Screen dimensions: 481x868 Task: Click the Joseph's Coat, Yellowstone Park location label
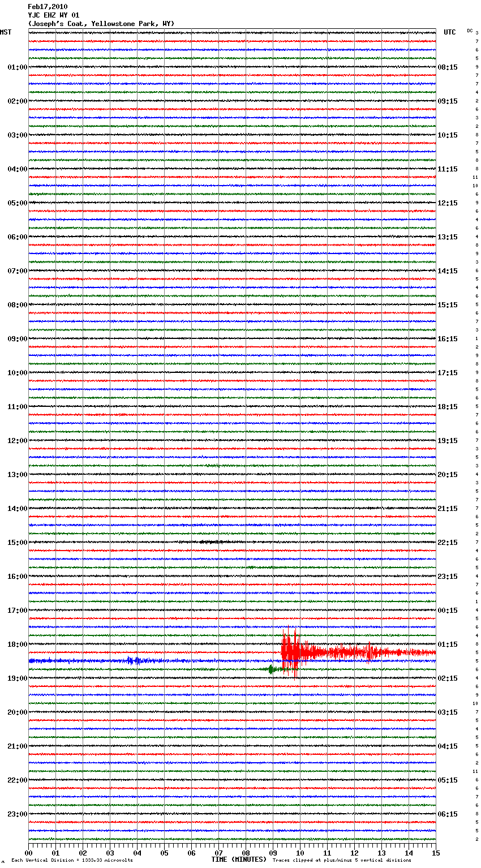coord(101,24)
